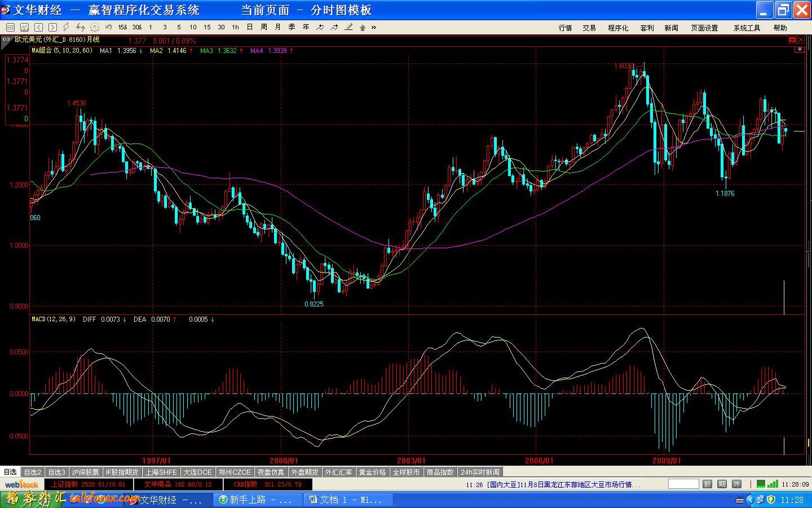812x508 pixels.
Task: Switch to the 郑州CZCE tab
Action: tap(235, 472)
